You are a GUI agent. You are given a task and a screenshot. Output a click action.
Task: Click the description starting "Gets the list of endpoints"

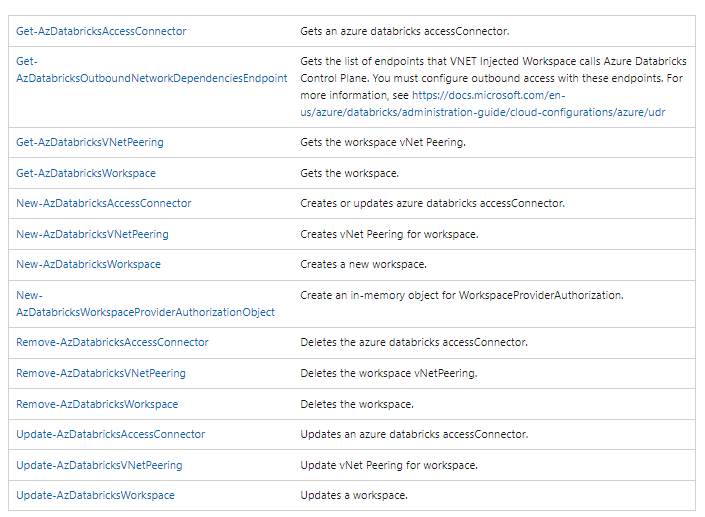coord(493,87)
